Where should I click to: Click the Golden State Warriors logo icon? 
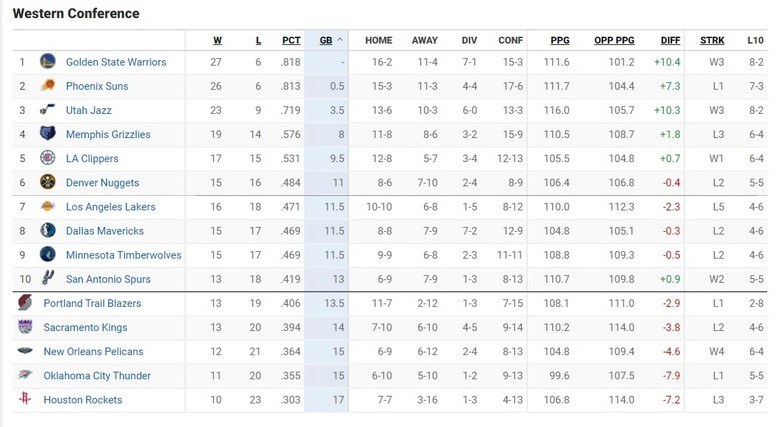(x=47, y=62)
